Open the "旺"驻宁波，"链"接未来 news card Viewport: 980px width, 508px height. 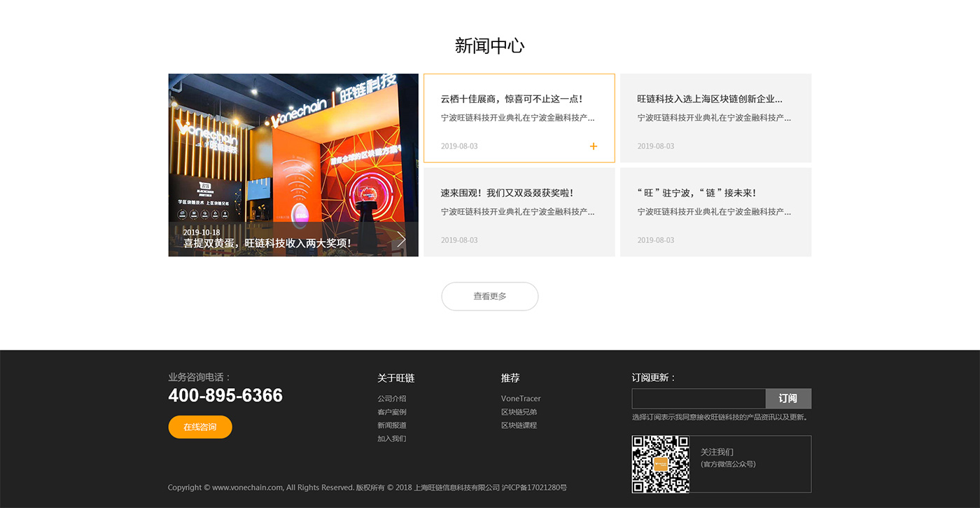coord(696,193)
